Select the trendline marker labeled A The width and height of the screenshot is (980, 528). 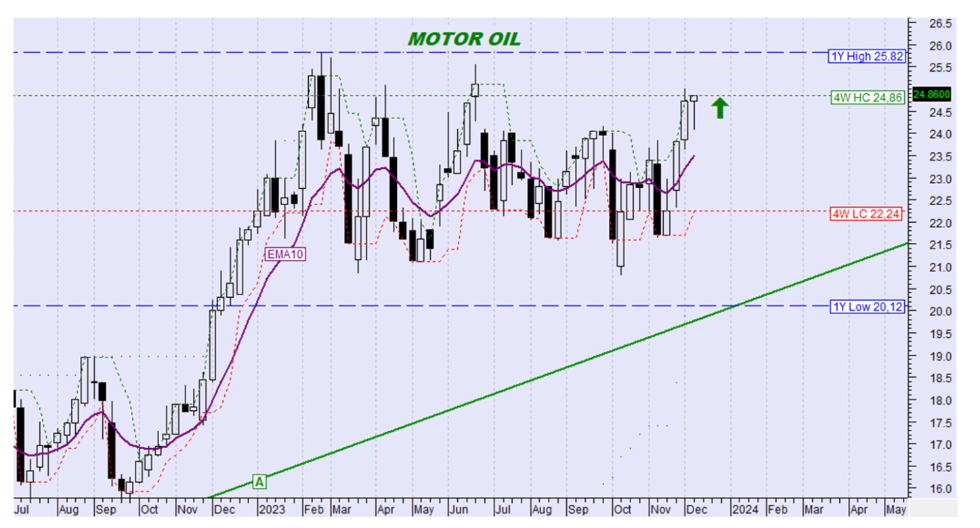pos(259,481)
